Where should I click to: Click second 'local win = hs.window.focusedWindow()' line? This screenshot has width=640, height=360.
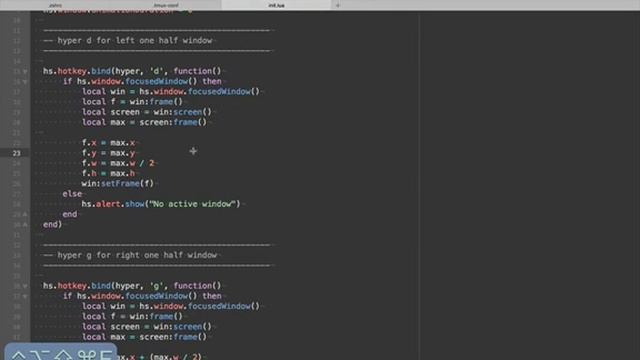[171, 306]
